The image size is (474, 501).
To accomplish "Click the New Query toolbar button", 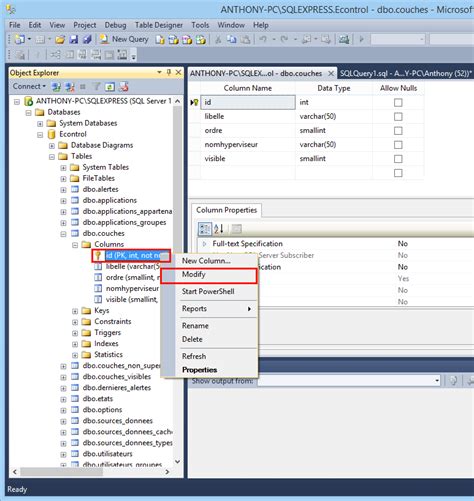I will coord(124,39).
